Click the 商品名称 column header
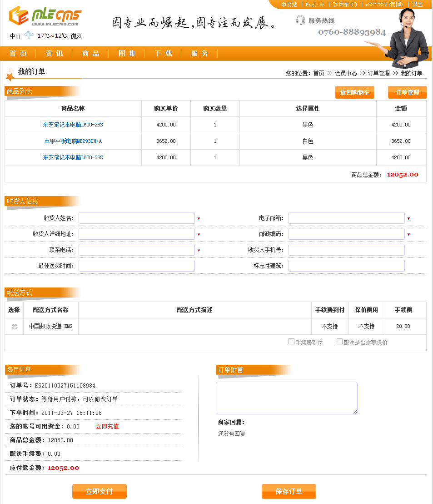 click(x=73, y=108)
